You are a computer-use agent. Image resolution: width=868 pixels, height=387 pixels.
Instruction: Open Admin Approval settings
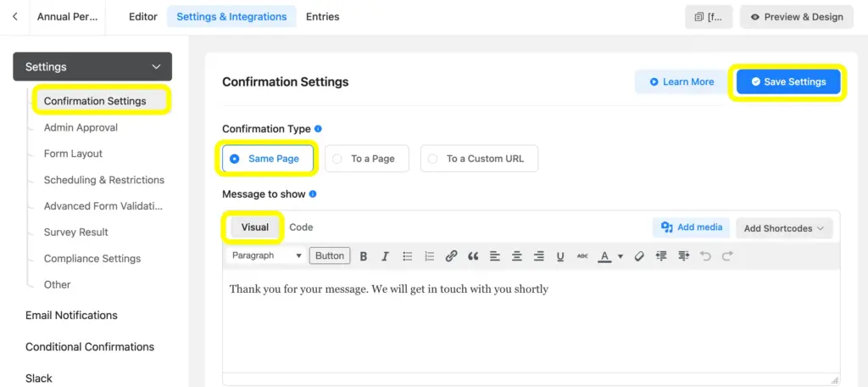click(x=81, y=127)
